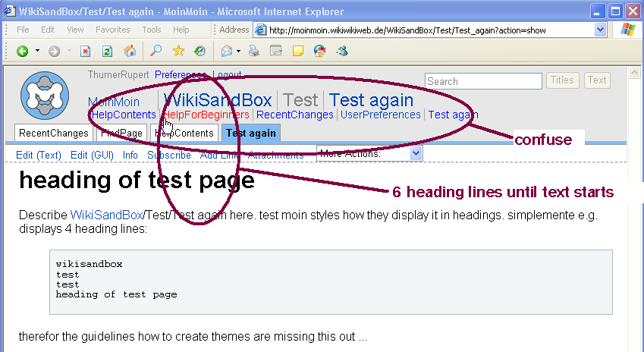Viewport: 644px width, 352px height.
Task: Go to the Home page icon
Action: click(x=130, y=51)
